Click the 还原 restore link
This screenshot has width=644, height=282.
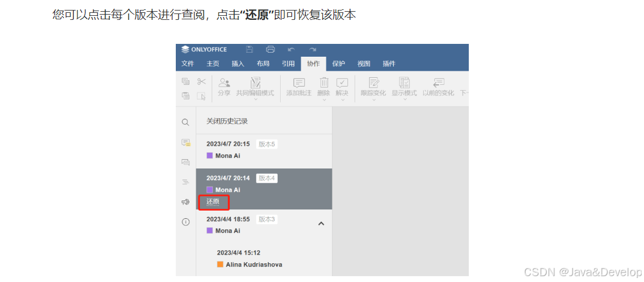point(213,202)
